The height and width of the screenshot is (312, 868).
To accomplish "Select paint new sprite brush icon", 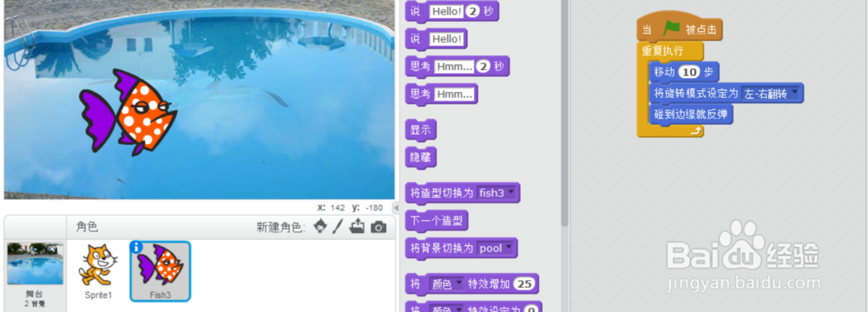I will point(338,226).
